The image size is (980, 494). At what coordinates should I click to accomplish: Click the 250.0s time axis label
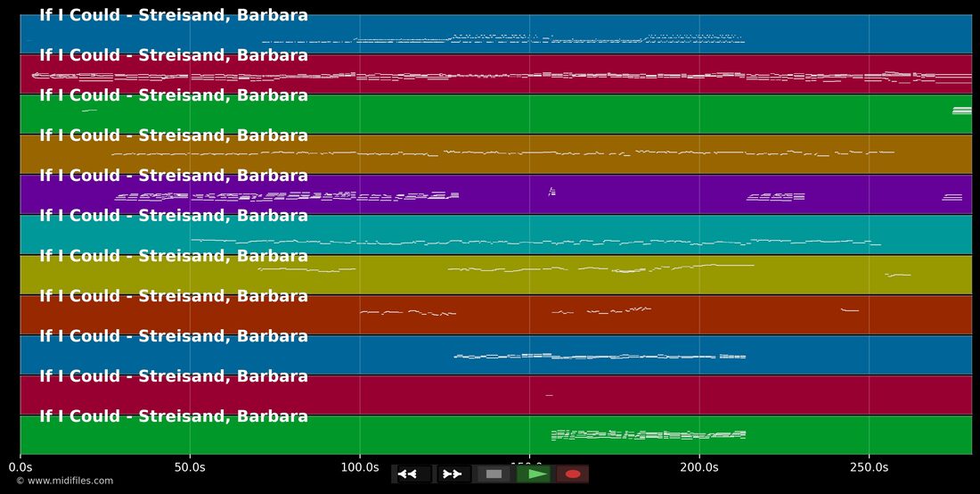click(870, 467)
